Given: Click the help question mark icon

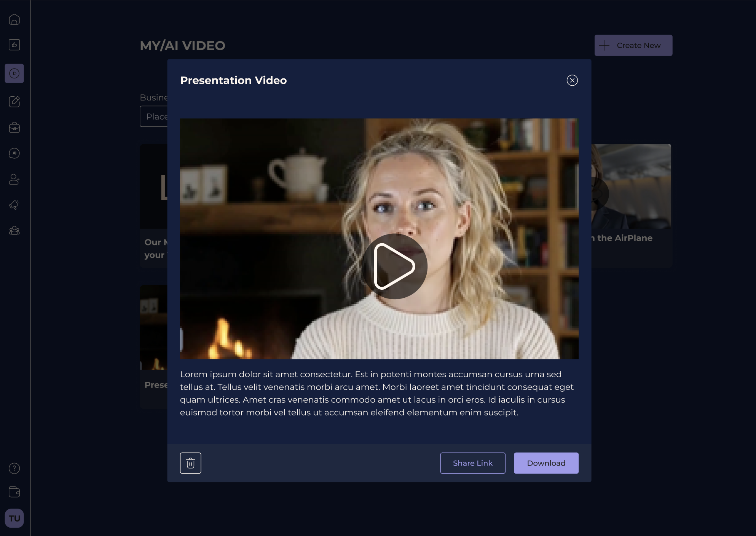Looking at the screenshot, I should click(14, 468).
